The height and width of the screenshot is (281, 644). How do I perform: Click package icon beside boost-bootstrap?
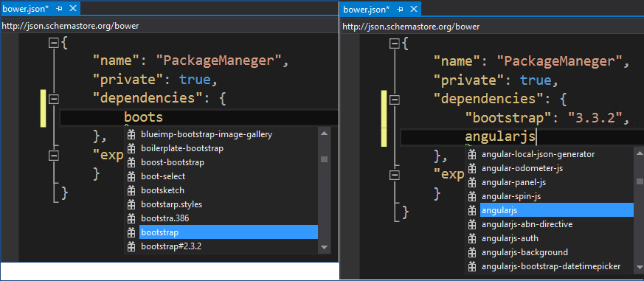pos(131,162)
